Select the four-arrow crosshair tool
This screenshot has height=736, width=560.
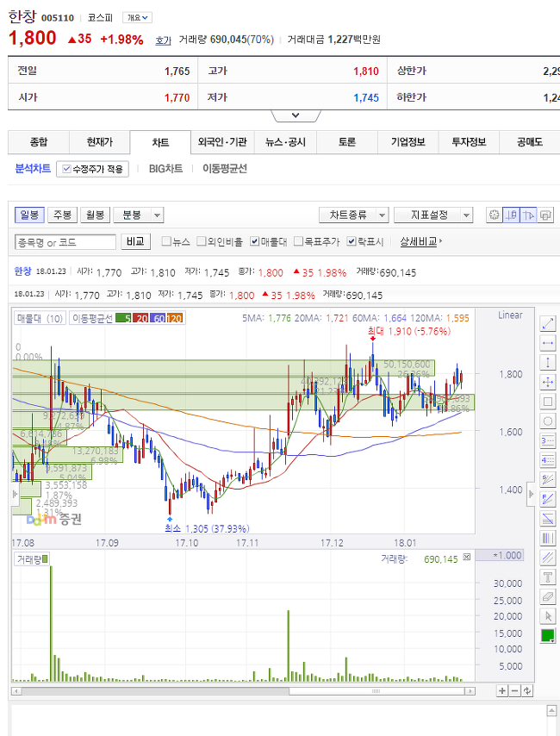point(548,382)
